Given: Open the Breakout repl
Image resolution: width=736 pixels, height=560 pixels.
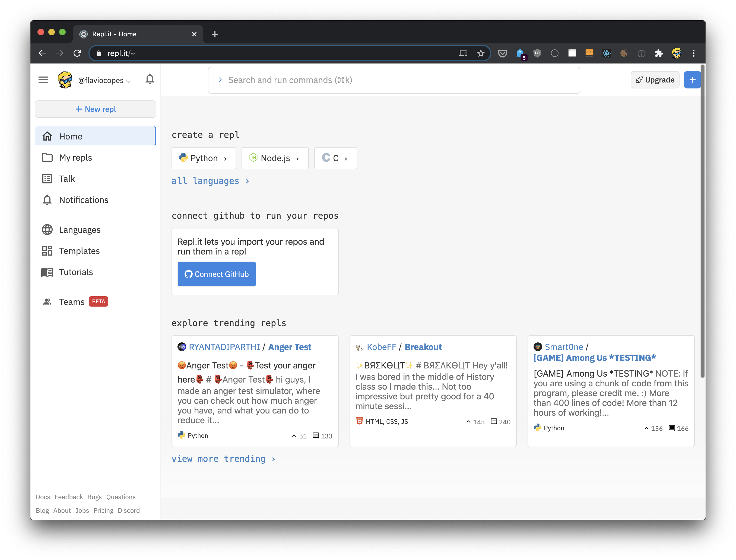Looking at the screenshot, I should (423, 347).
